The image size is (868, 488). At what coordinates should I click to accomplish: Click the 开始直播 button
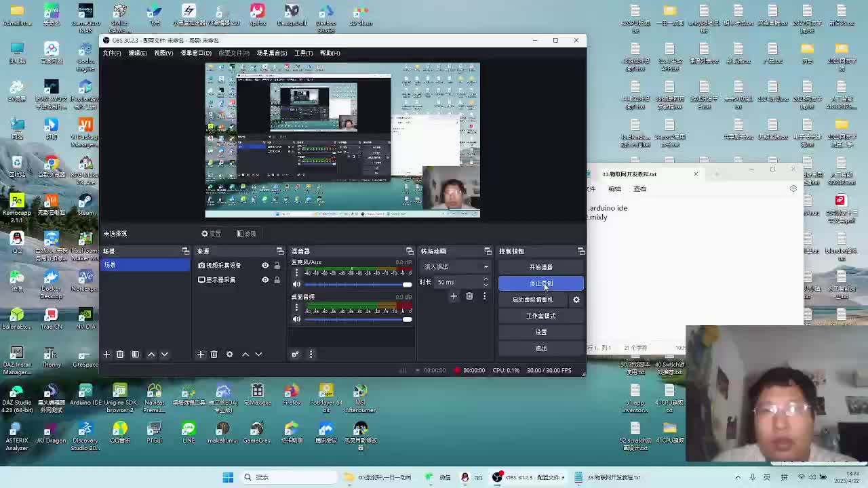pos(540,267)
